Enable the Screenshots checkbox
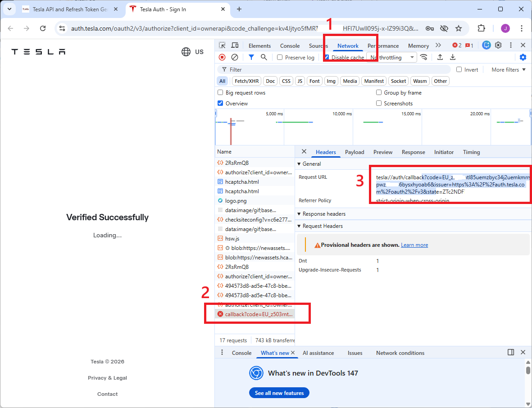This screenshot has height=408, width=532. 379,104
